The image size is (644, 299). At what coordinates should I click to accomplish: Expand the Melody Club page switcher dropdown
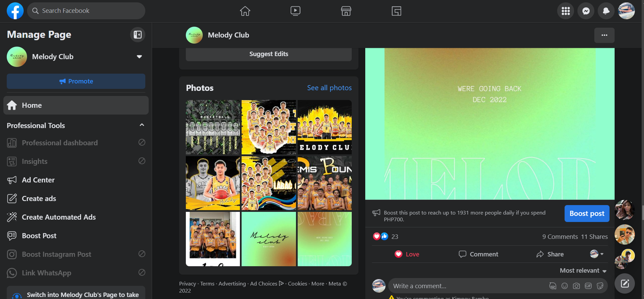(139, 57)
